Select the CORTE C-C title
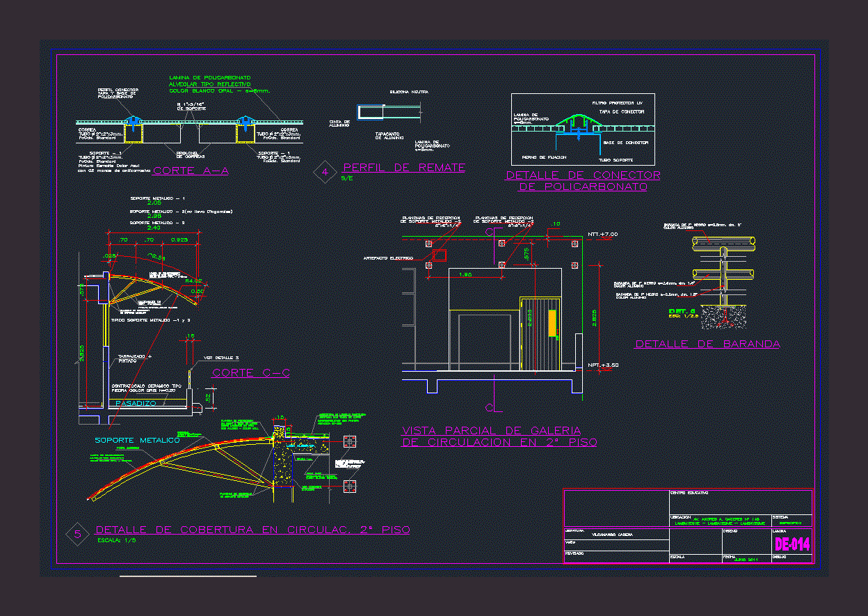 point(250,373)
